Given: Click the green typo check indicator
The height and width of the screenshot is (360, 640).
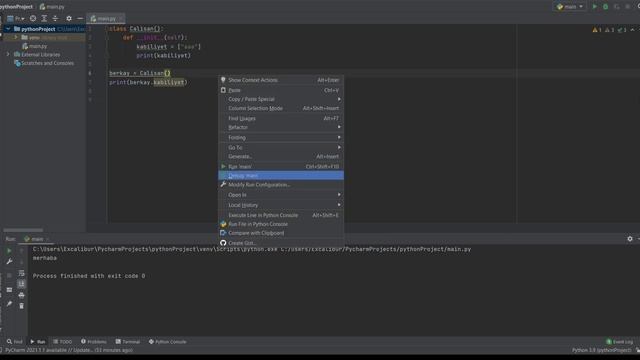Looking at the screenshot, I should pos(622,30).
